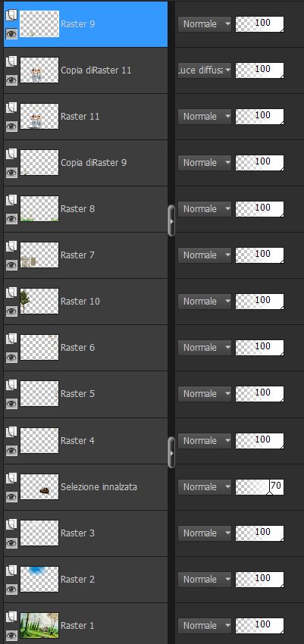Hide the Raster 11 layer with its eye icon

pyautogui.click(x=11, y=126)
